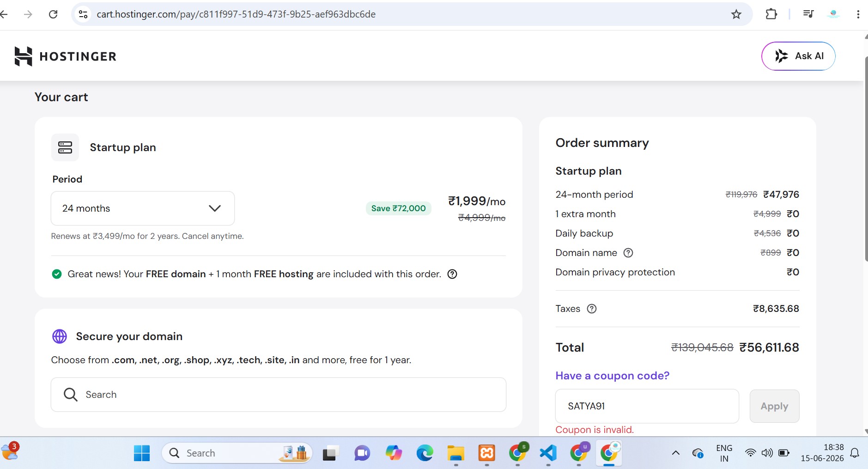The width and height of the screenshot is (868, 469).
Task: Open Visual Studio Code from taskbar
Action: (x=548, y=453)
